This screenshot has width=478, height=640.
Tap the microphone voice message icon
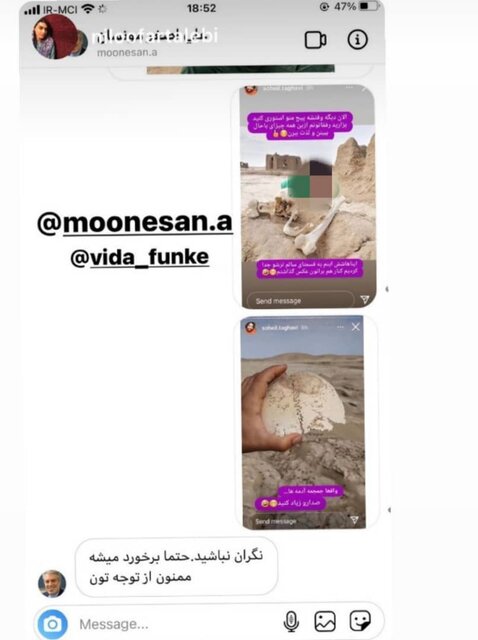tap(291, 622)
